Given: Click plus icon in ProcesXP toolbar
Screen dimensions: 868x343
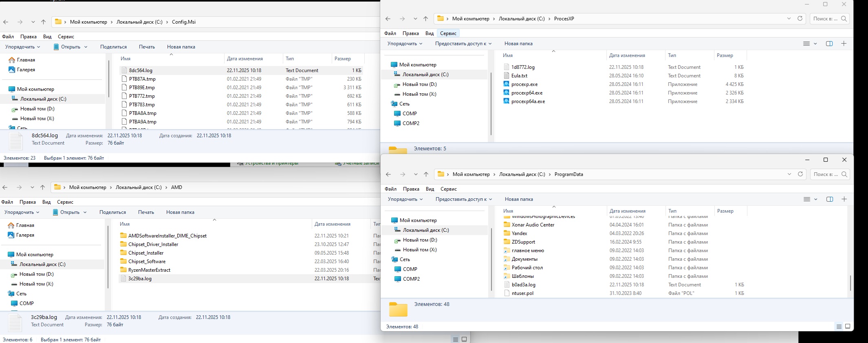Looking at the screenshot, I should pos(844,44).
